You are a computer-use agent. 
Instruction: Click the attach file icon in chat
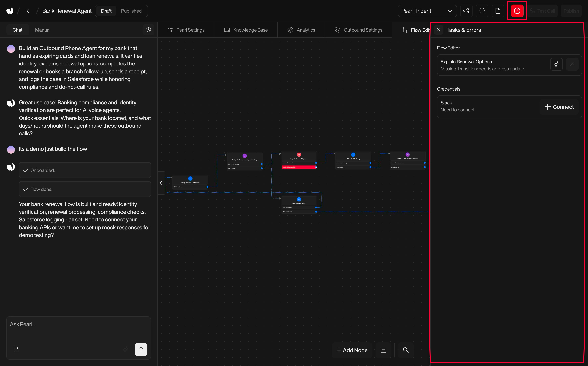pyautogui.click(x=16, y=349)
